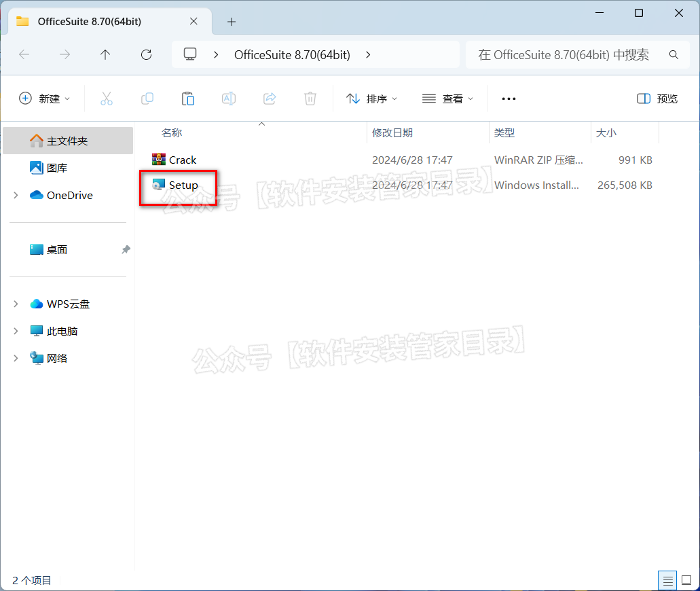
Task: Open the See more three-dots menu
Action: point(509,98)
